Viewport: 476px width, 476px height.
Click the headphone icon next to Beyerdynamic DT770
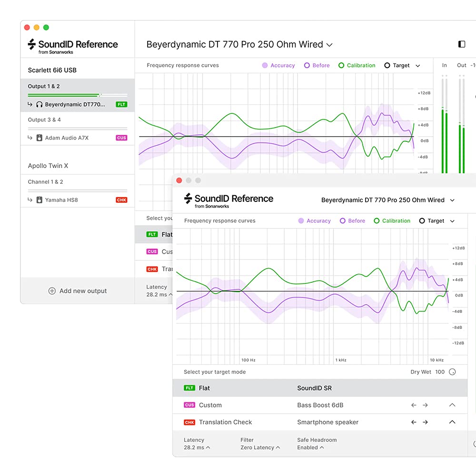point(40,105)
